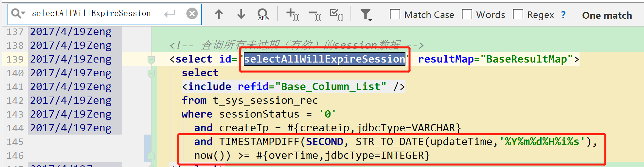Click TIMESTAMPDIFF in the where clause

[x=259, y=142]
